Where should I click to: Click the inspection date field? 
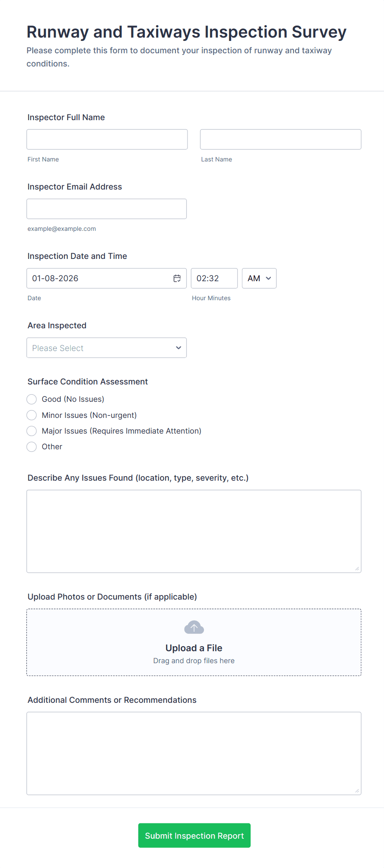coord(99,278)
